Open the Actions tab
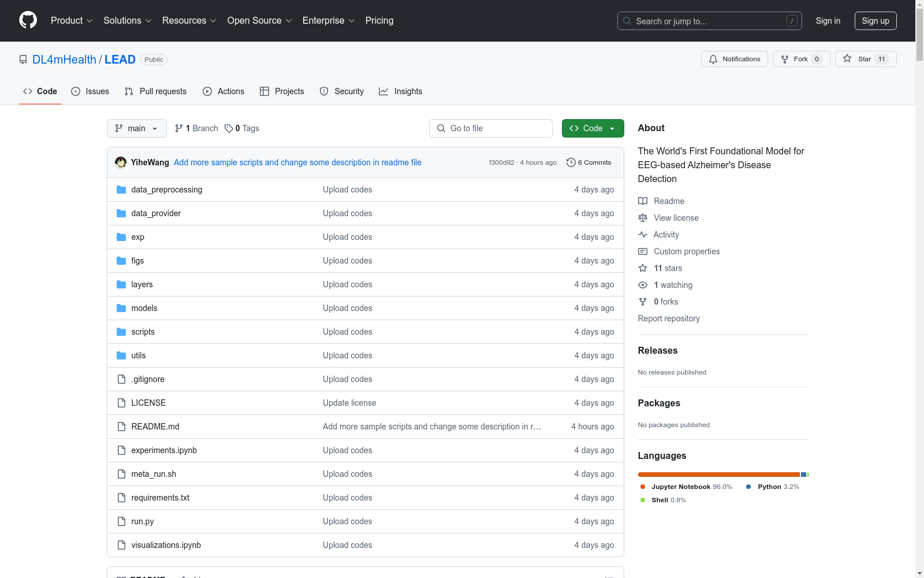Image resolution: width=924 pixels, height=578 pixels. pyautogui.click(x=223, y=91)
